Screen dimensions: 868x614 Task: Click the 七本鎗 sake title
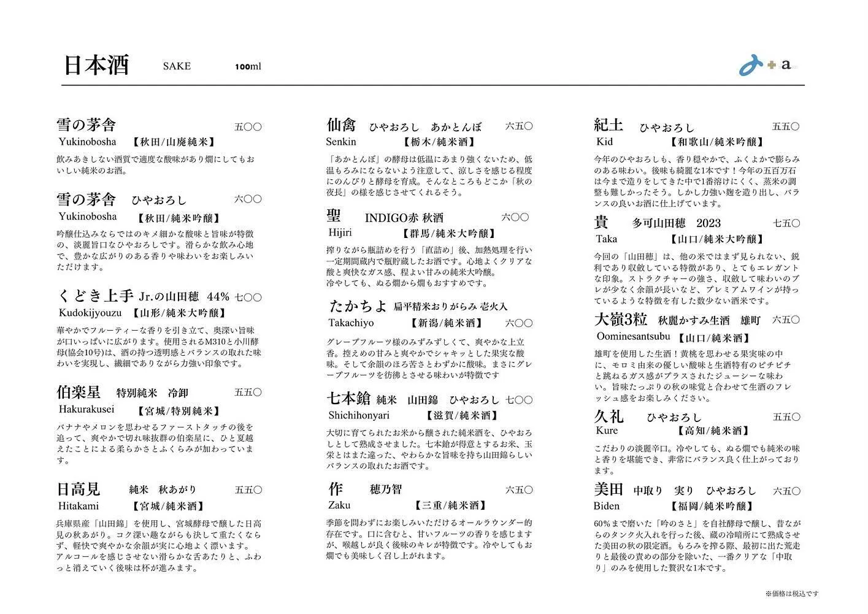pyautogui.click(x=349, y=399)
